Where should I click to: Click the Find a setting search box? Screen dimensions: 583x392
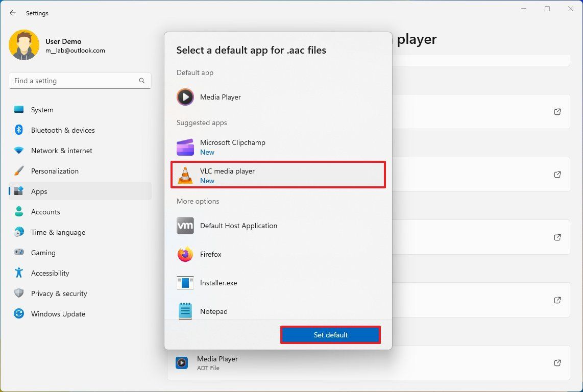click(x=80, y=81)
